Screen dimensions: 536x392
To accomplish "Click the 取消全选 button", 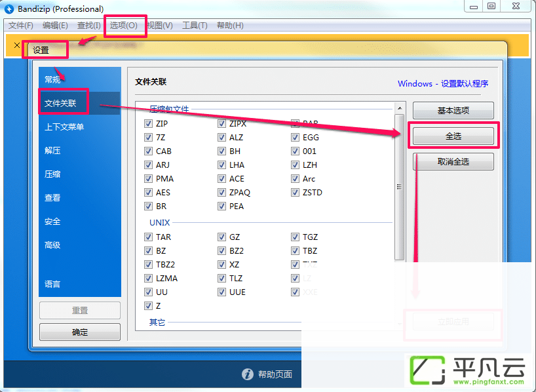I will point(453,161).
